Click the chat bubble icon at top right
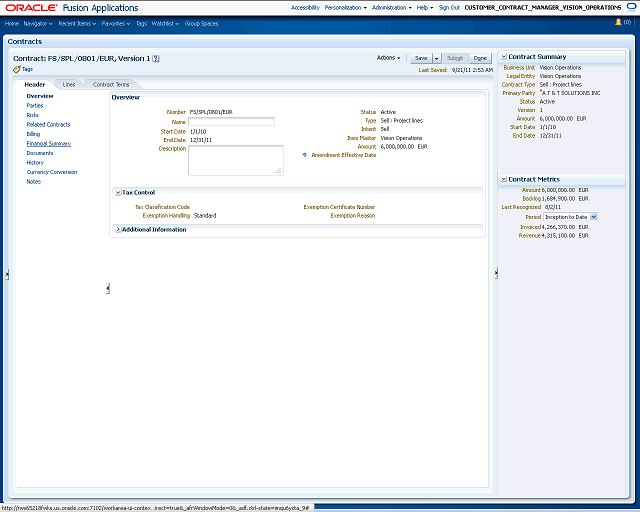Screen dimensions: 640x512 tap(631, 7)
